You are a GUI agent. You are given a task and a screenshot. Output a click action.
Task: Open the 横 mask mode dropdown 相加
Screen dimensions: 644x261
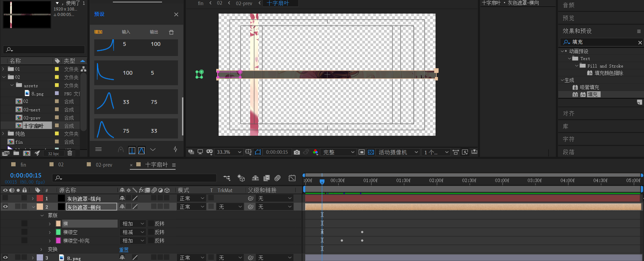pos(133,224)
